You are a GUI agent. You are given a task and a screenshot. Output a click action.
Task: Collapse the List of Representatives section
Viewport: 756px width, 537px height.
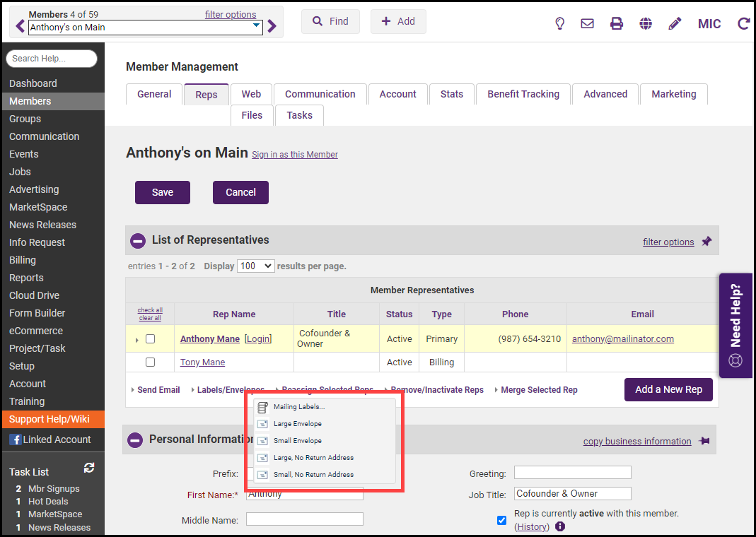(138, 241)
